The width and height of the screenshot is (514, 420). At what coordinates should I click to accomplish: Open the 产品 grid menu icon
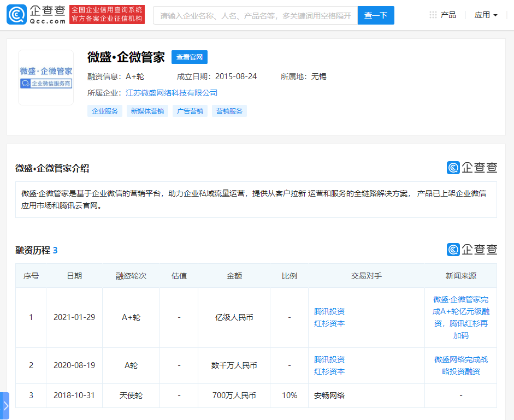pos(433,15)
